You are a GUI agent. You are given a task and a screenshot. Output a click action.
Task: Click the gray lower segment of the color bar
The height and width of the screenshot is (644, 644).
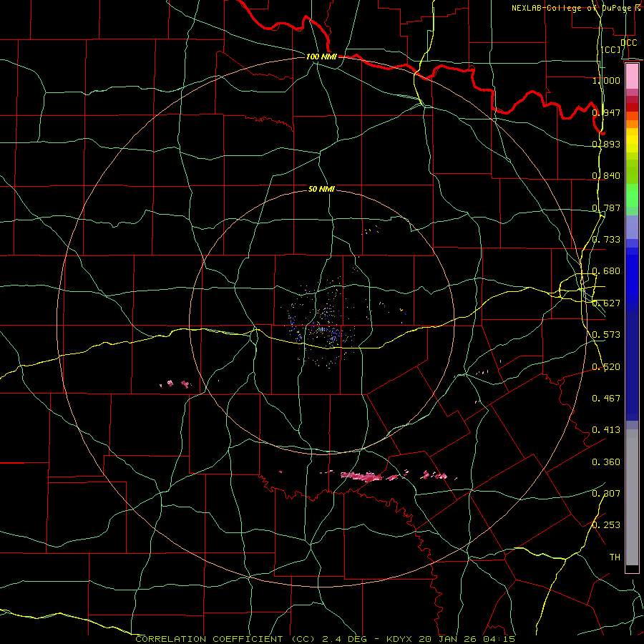point(632,497)
